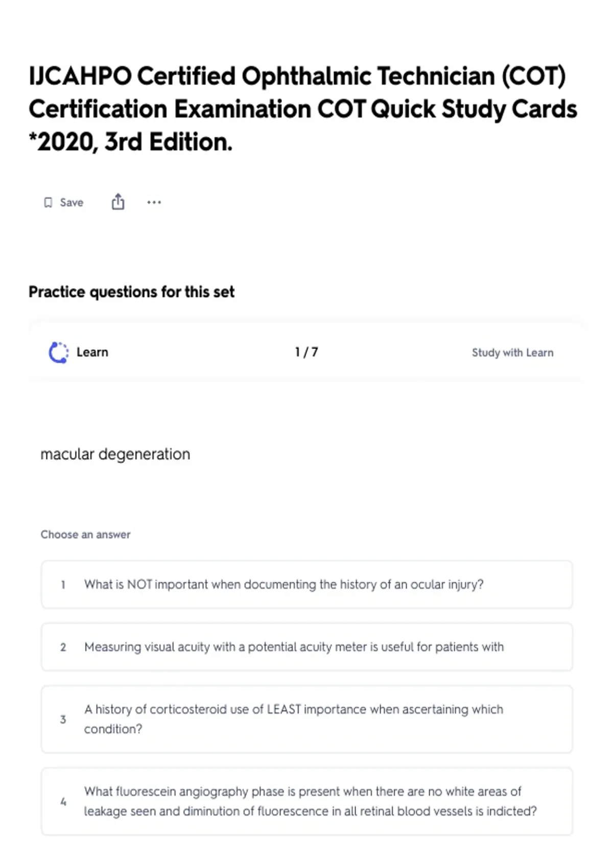This screenshot has height=868, width=613.
Task: Click the number 1 badge on the first answer
Action: 63,585
